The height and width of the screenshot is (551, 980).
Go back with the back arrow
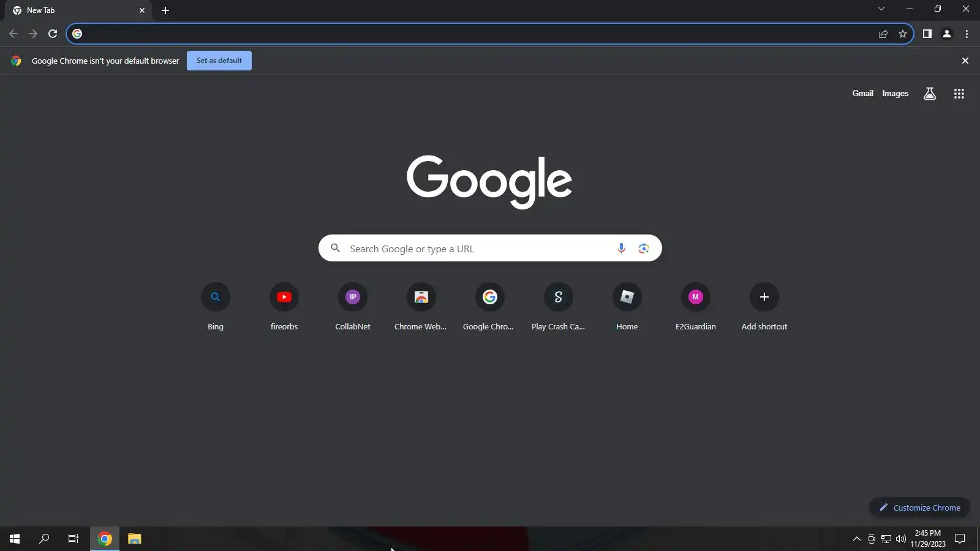click(x=13, y=34)
